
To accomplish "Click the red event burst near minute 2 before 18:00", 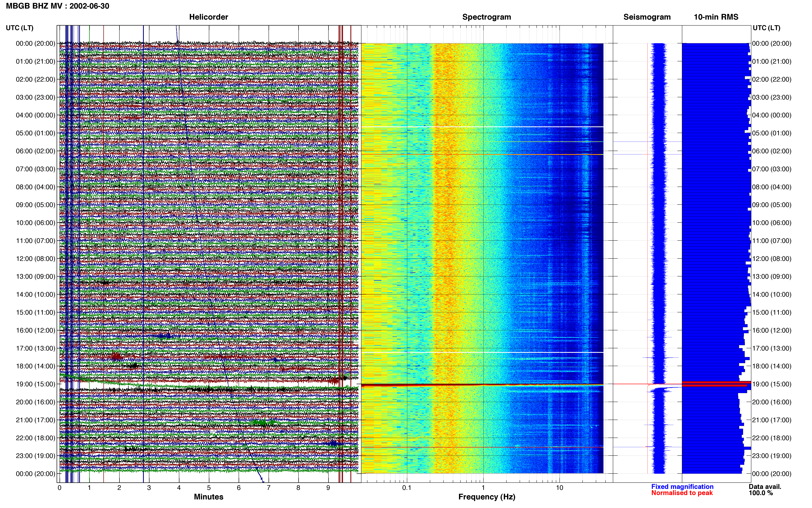I will click(116, 357).
